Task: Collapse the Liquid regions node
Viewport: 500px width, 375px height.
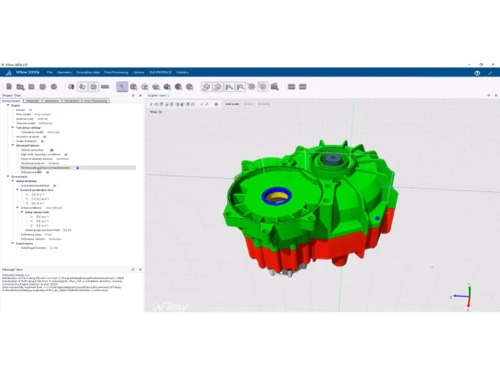Action: [13, 243]
